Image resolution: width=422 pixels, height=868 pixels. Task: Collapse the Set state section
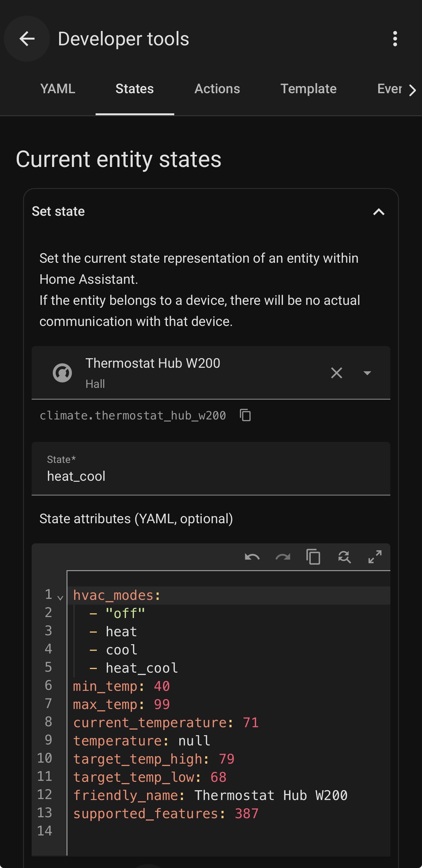pyautogui.click(x=379, y=212)
